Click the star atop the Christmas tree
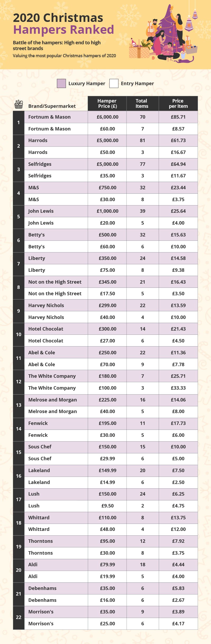Image resolution: width=211 pixels, height=644 pixels. (x=172, y=8)
